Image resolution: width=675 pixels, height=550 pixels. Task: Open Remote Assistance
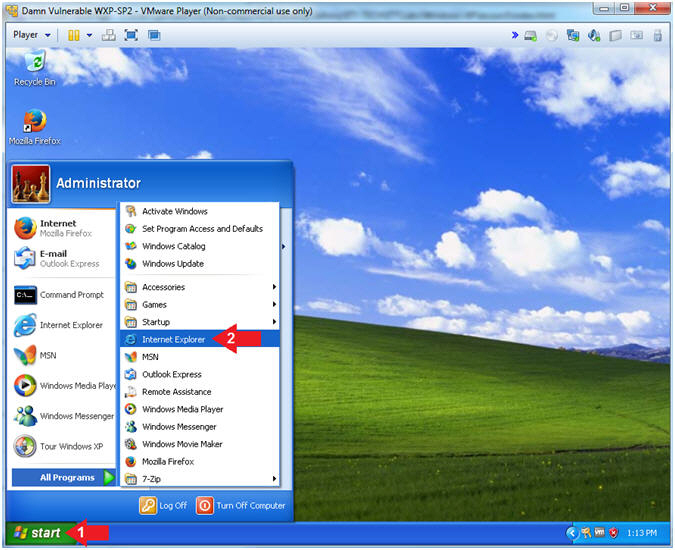[x=200, y=392]
